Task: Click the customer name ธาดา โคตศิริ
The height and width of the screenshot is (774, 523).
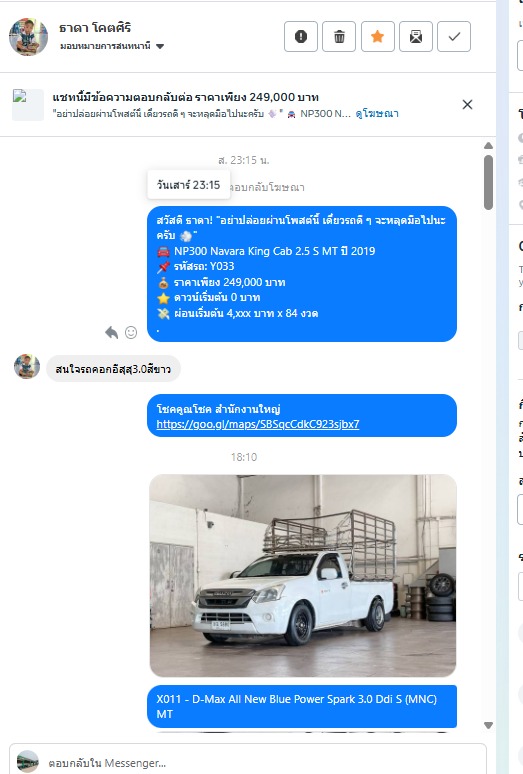Action: (95, 28)
